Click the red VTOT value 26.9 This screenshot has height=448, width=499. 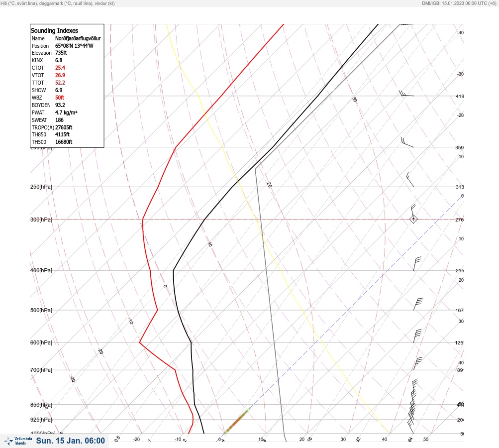click(x=60, y=75)
